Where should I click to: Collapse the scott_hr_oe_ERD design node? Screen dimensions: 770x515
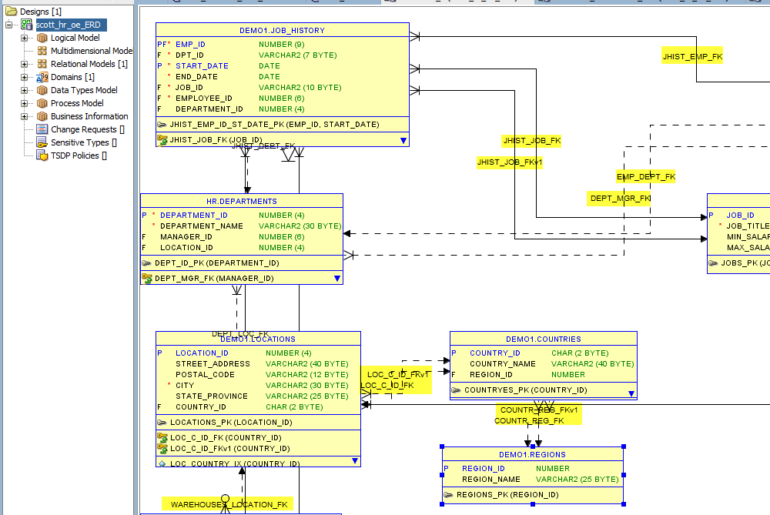click(11, 25)
